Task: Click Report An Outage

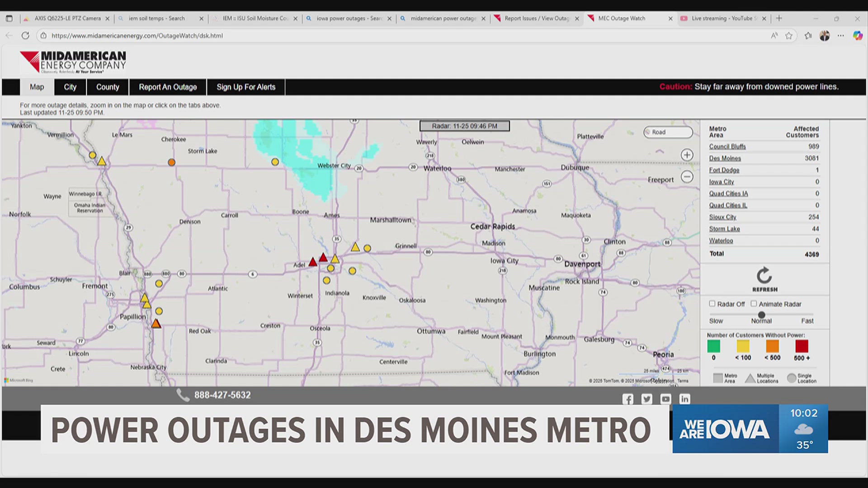Action: coord(167,87)
